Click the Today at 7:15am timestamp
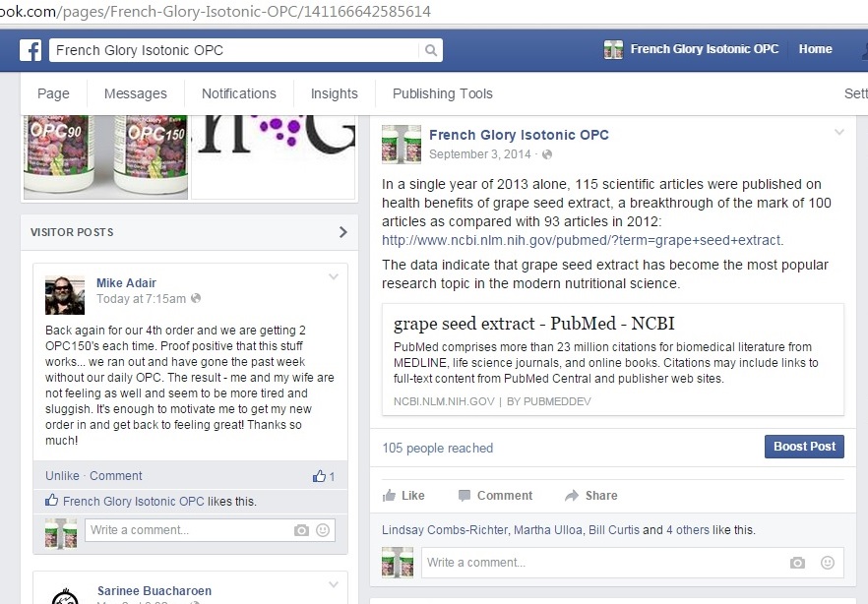The image size is (868, 604). click(x=141, y=299)
